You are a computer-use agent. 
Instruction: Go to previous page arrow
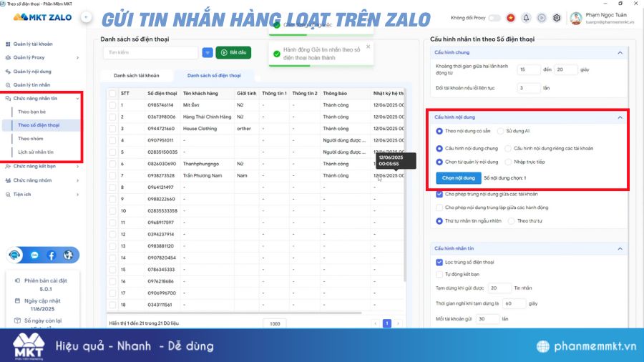376,323
